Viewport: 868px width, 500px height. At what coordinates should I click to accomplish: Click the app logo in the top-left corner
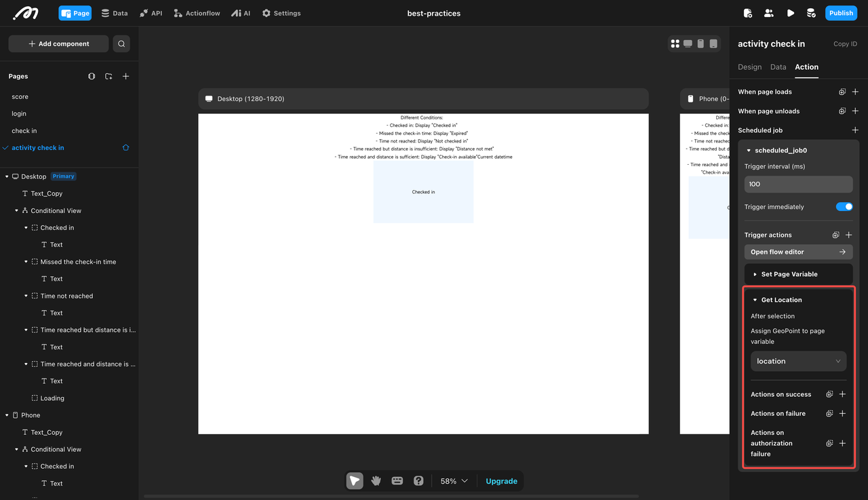click(x=26, y=12)
